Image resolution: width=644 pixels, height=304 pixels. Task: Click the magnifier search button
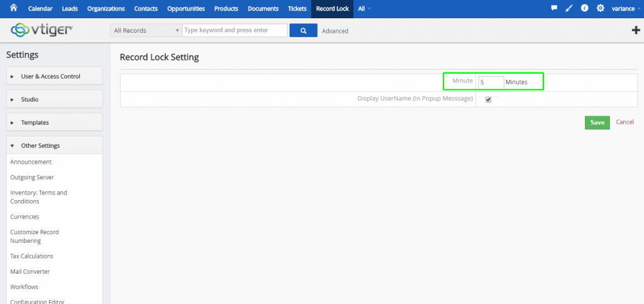pos(304,30)
